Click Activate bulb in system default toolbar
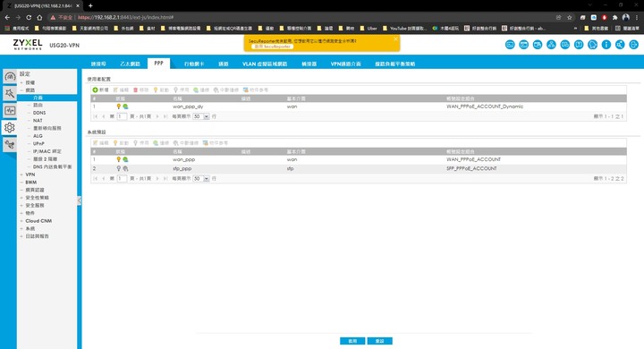 (121, 143)
